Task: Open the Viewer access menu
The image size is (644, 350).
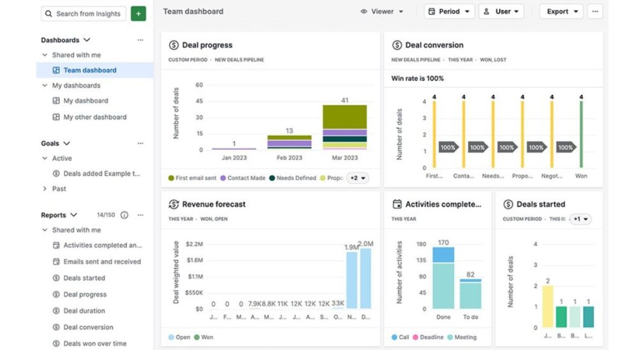Action: click(382, 11)
